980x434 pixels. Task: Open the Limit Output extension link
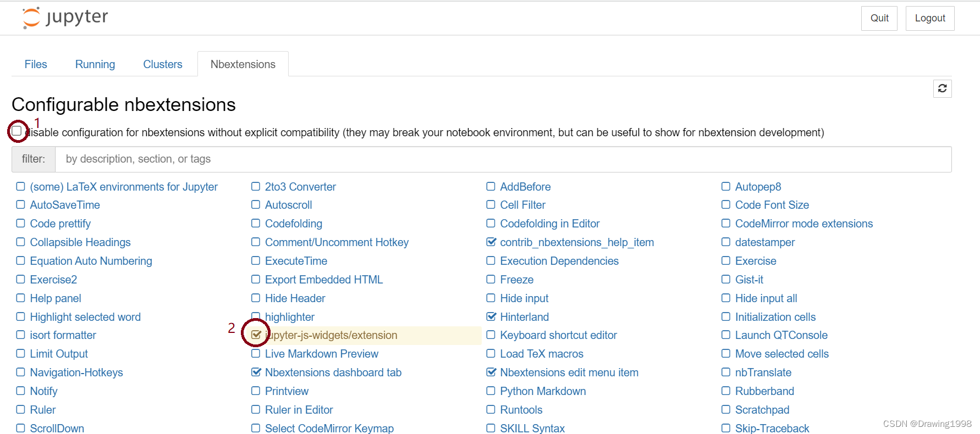(59, 354)
